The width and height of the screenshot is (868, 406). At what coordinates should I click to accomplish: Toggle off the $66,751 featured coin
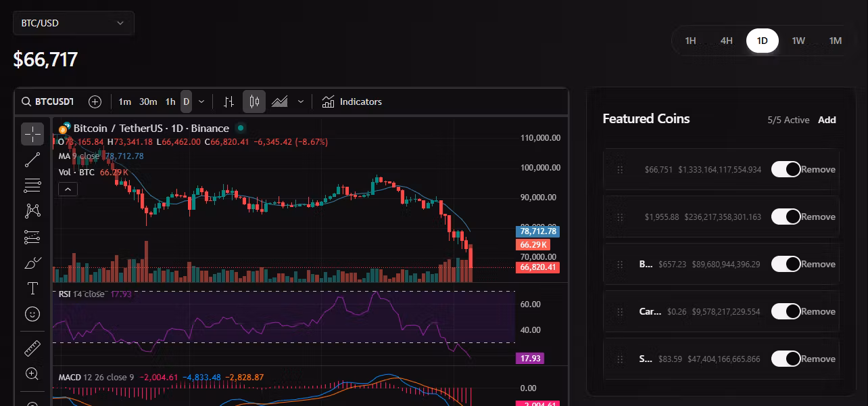[786, 169]
